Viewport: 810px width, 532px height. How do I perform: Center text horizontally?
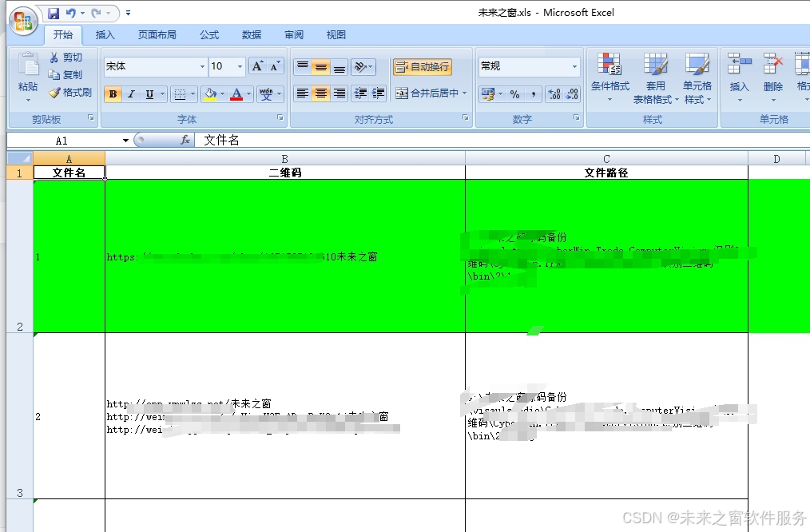[x=321, y=93]
